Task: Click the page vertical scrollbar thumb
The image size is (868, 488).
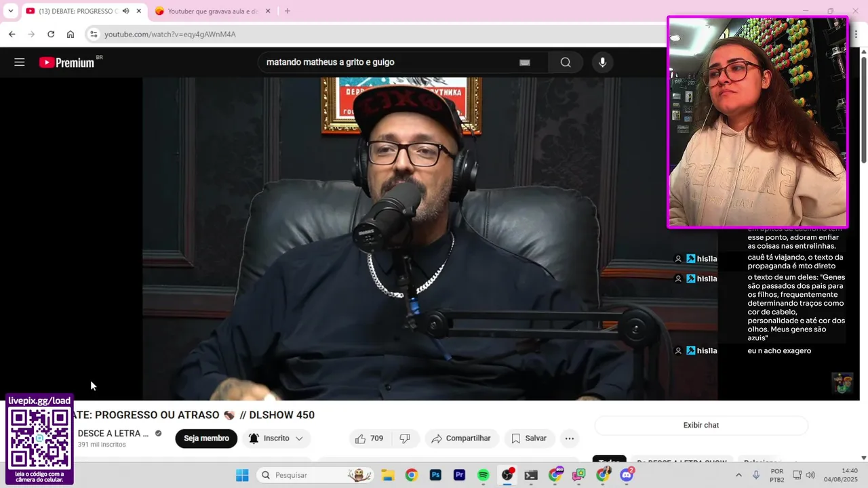Action: click(x=863, y=108)
